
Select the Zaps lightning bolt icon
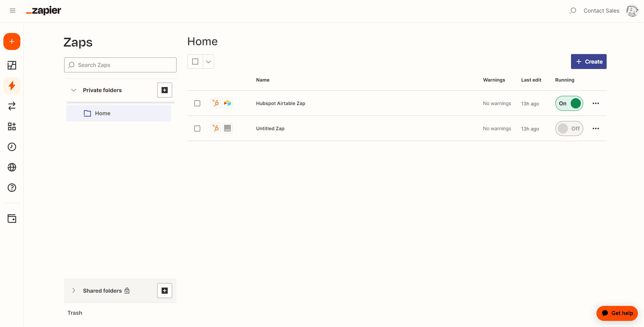[12, 86]
